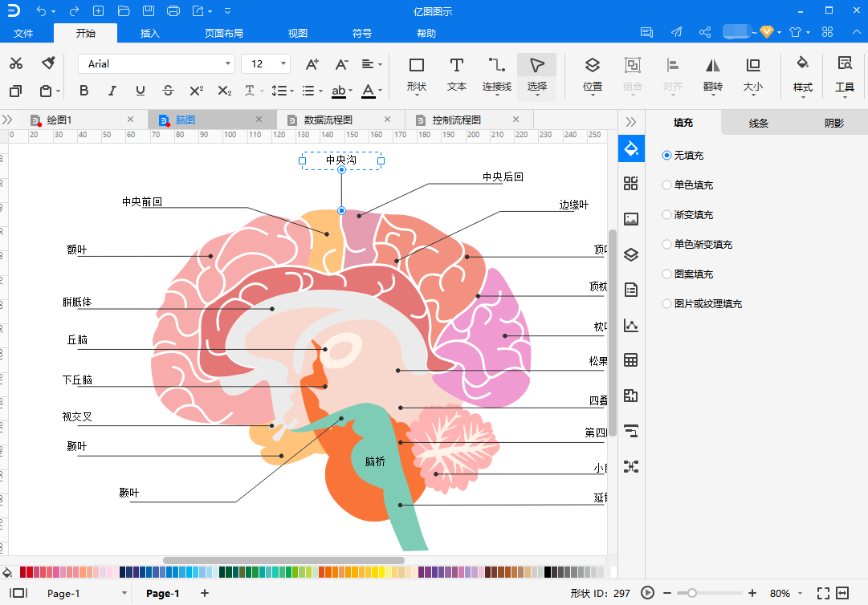Expand the text highlight ab dropdown arrow
This screenshot has width=868, height=605.
point(351,91)
